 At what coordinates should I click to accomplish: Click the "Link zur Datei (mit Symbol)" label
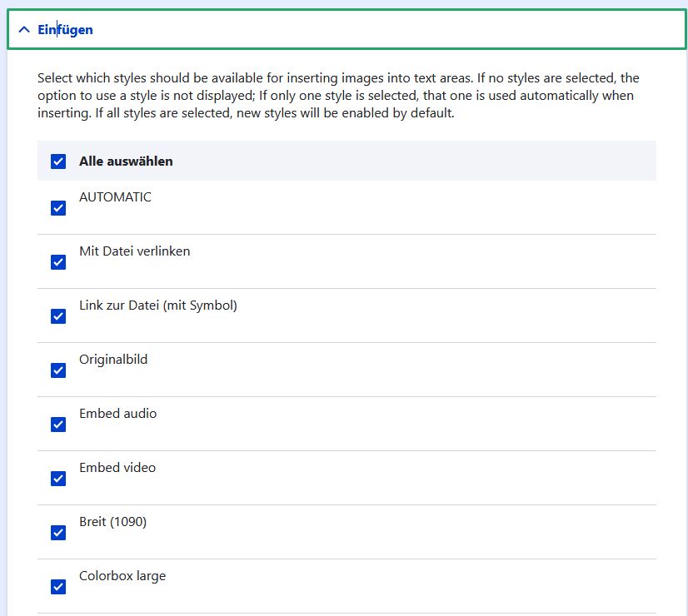pyautogui.click(x=158, y=306)
